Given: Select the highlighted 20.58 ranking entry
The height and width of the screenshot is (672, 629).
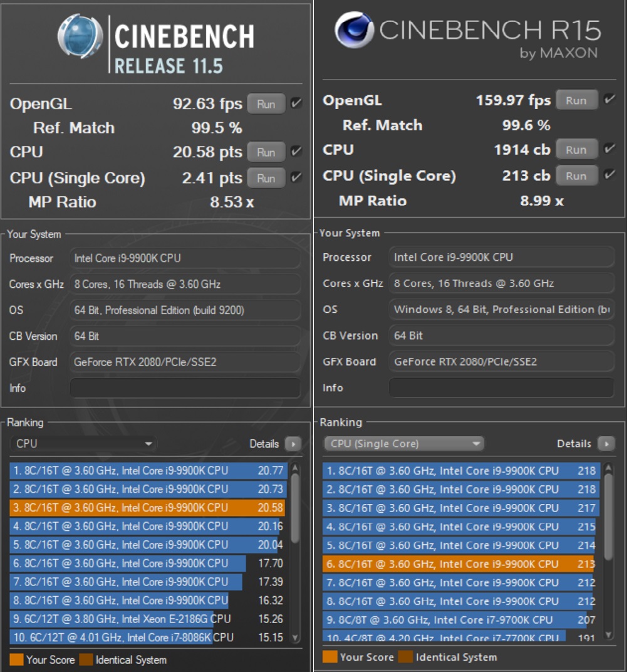Looking at the screenshot, I should pyautogui.click(x=148, y=508).
